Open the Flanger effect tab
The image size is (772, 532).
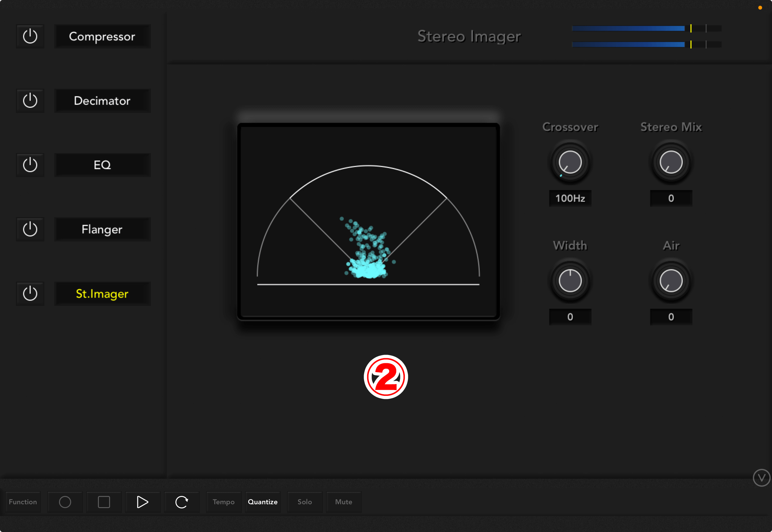[x=102, y=229]
